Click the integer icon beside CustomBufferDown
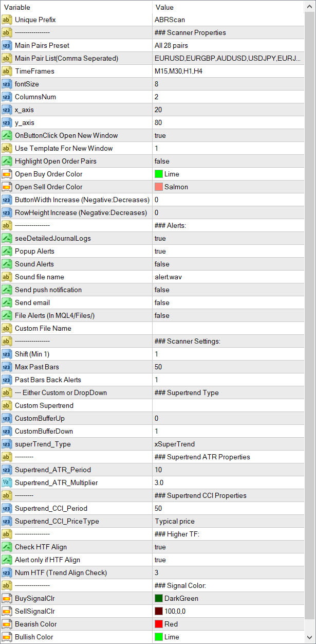 7,431
